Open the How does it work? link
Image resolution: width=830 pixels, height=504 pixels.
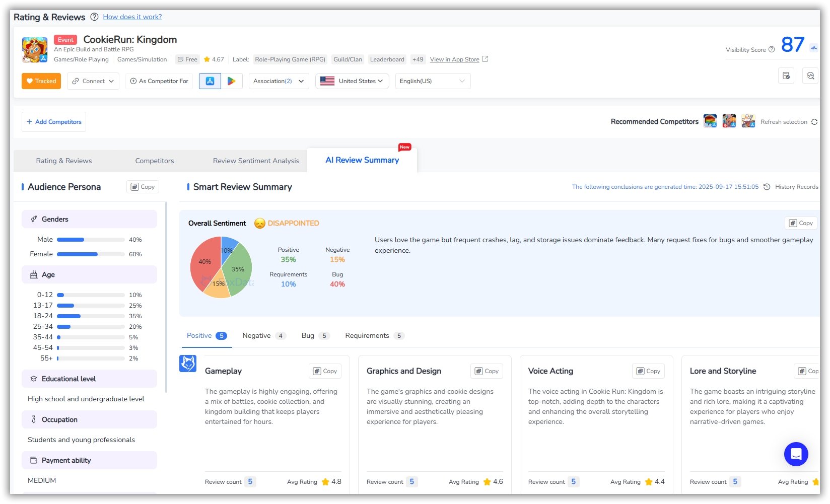click(x=132, y=17)
